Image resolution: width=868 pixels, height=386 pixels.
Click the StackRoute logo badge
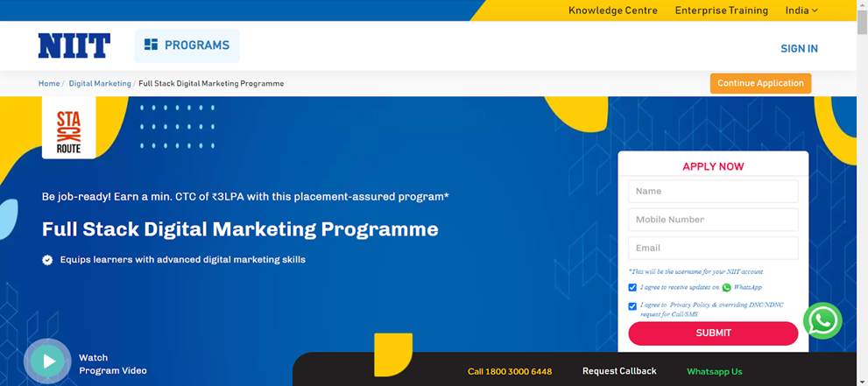(68, 128)
